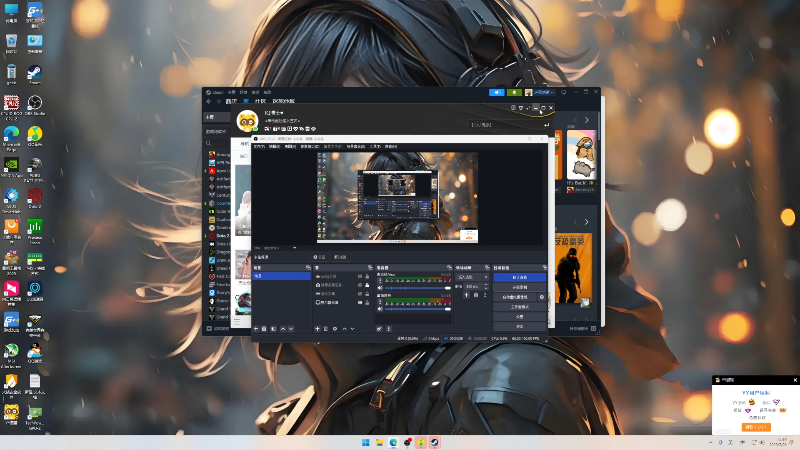
Task: Hide the display capture source
Action: point(360,303)
